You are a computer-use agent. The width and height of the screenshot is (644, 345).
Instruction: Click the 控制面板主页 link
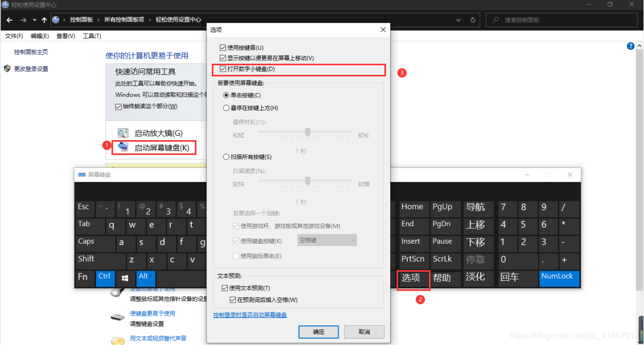tap(31, 52)
